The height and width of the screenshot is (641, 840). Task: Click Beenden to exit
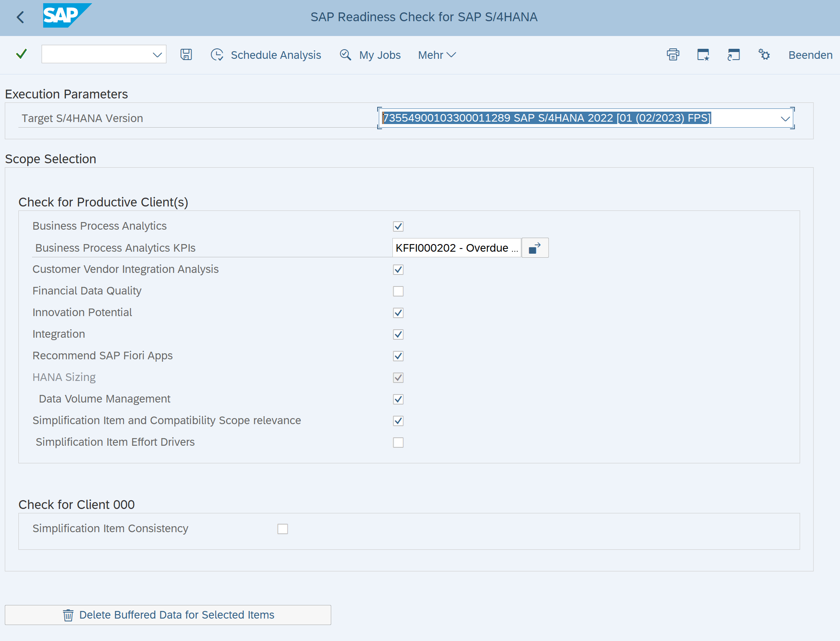[810, 55]
